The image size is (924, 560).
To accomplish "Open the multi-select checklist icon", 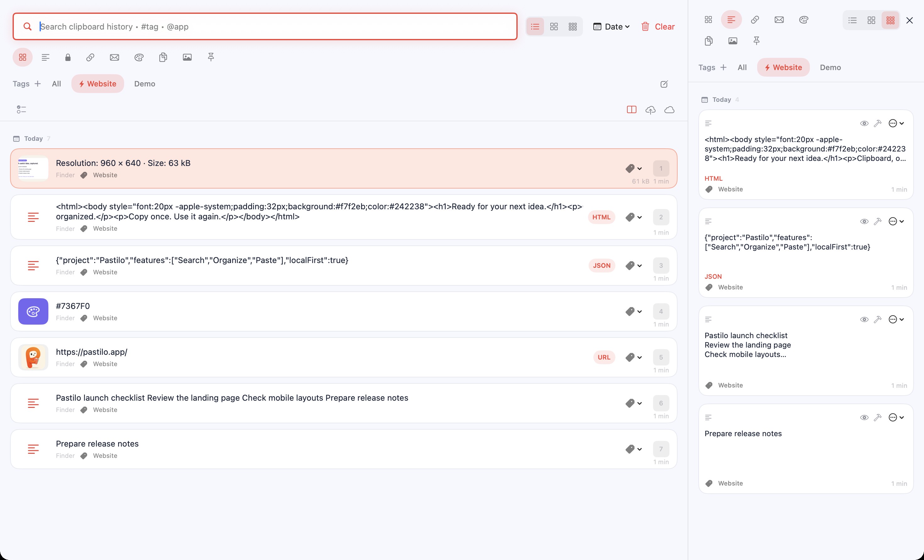I will (x=21, y=110).
